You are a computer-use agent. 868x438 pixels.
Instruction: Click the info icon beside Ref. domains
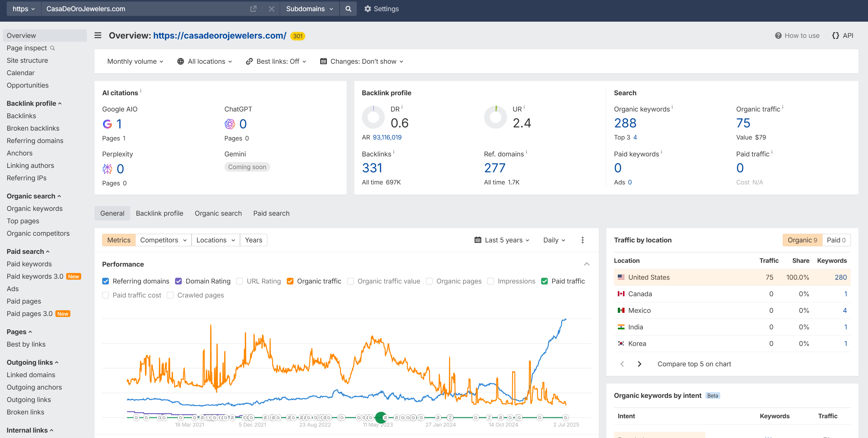526,152
